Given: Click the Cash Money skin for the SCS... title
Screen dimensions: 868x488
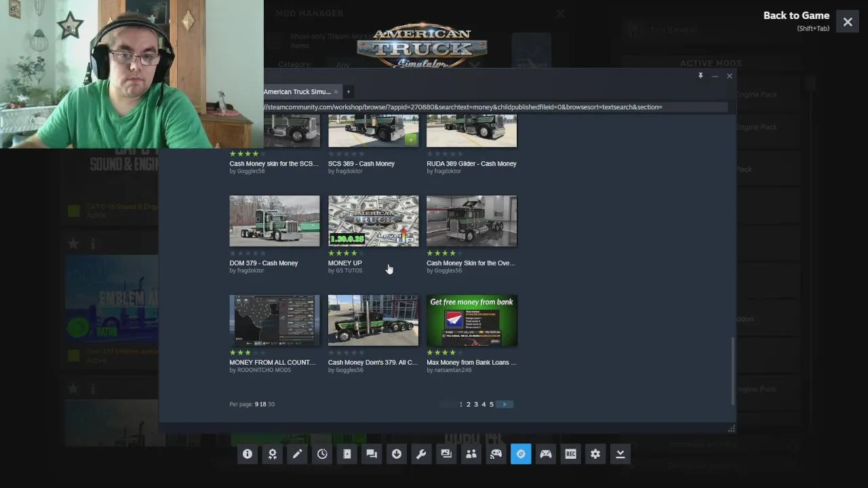Looking at the screenshot, I should coord(274,163).
